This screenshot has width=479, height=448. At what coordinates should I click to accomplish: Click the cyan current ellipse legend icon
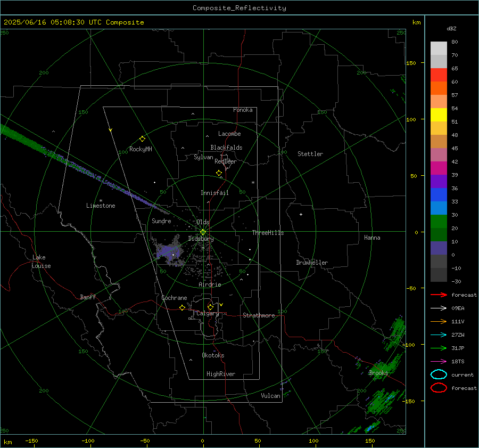point(439,374)
